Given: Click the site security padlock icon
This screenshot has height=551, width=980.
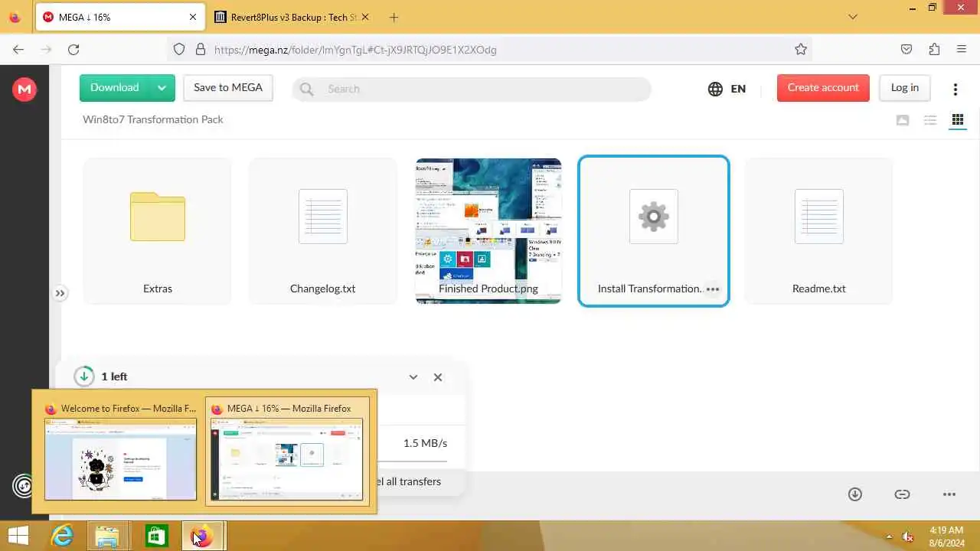Looking at the screenshot, I should 201,49.
